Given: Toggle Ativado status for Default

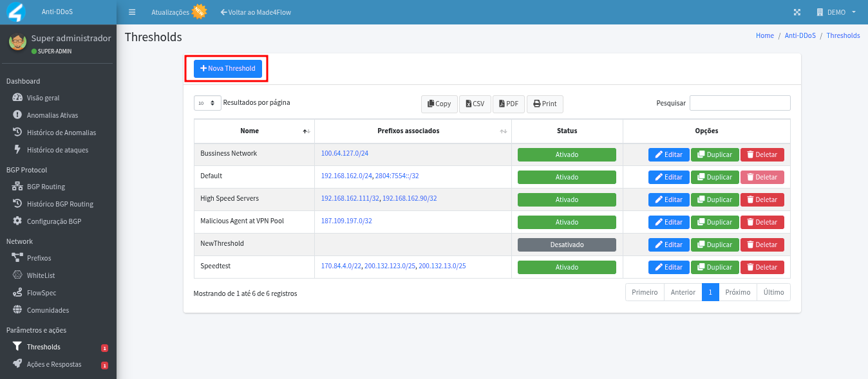Looking at the screenshot, I should click(567, 177).
